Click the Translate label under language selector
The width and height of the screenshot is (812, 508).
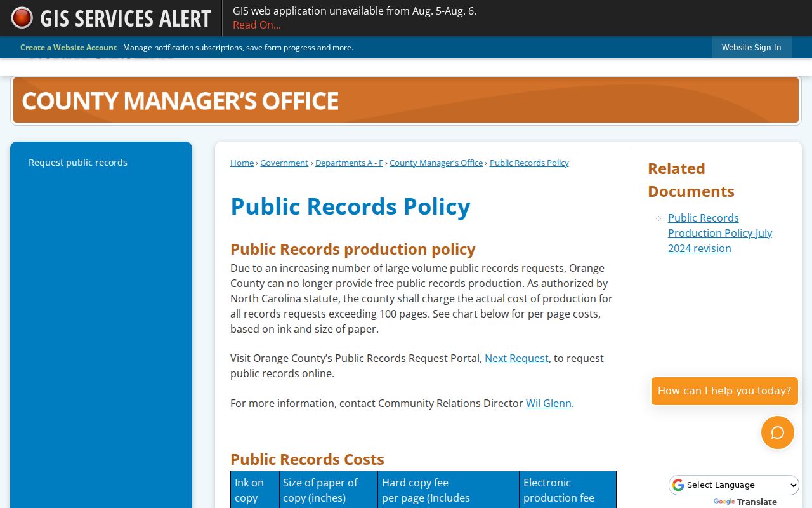click(x=757, y=502)
